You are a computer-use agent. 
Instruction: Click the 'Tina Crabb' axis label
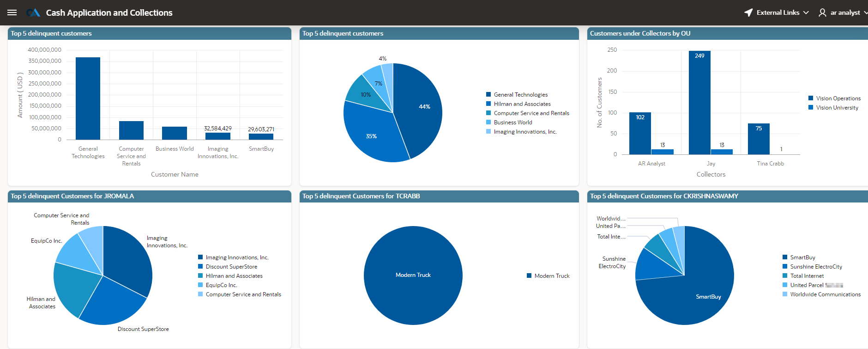[x=770, y=164]
